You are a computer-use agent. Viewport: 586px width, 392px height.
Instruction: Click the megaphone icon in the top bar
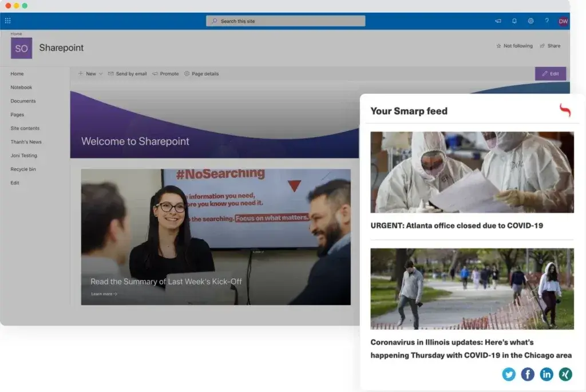(x=498, y=21)
